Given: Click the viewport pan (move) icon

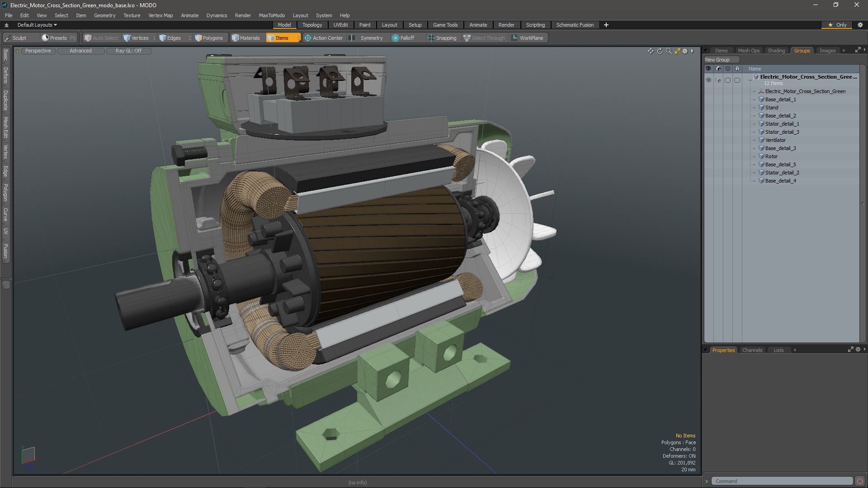Looking at the screenshot, I should (651, 51).
